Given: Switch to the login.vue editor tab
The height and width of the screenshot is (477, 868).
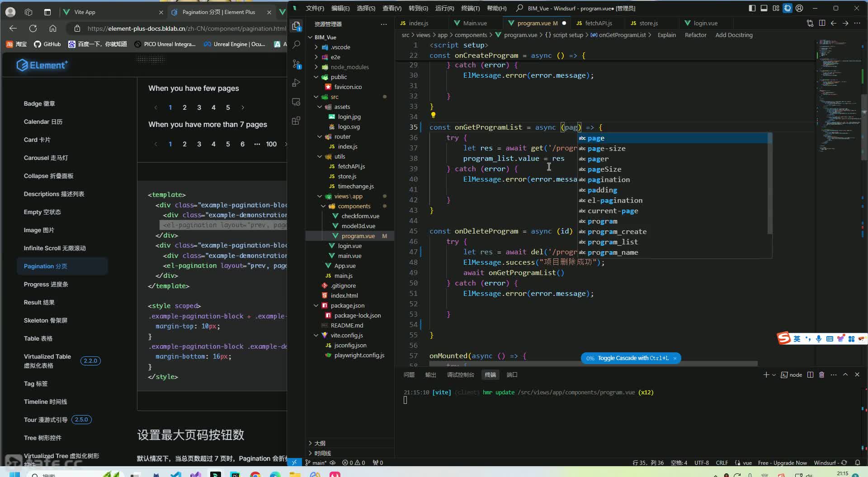Looking at the screenshot, I should pos(705,23).
